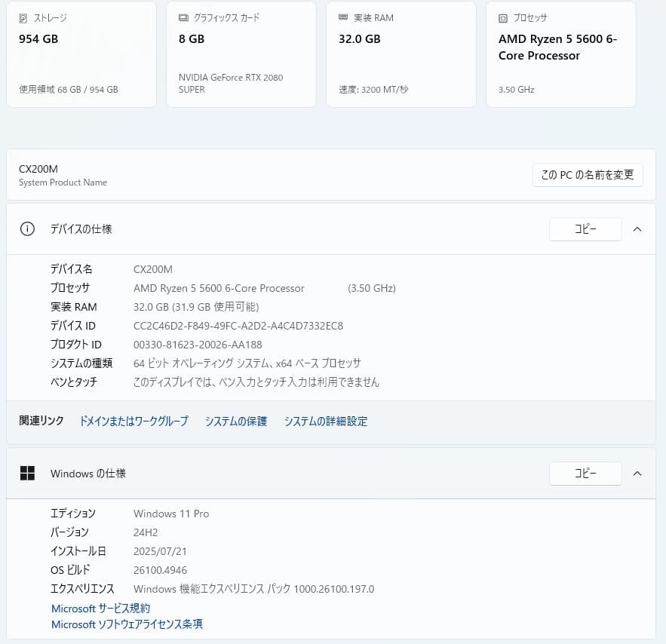The image size is (666, 644).
Task: Select the 954 GB storage card
Action: pos(81,54)
